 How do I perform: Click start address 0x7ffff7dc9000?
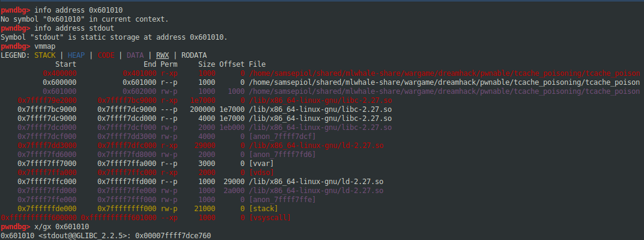click(47, 118)
